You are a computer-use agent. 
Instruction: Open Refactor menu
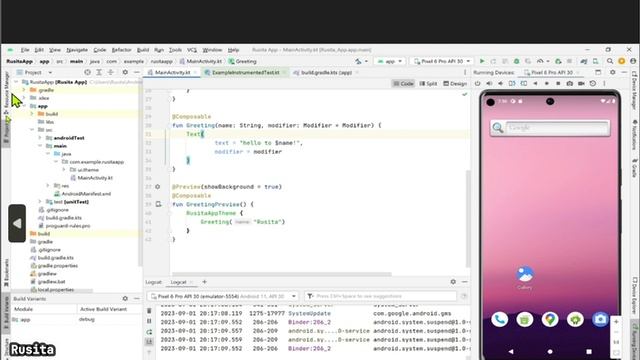click(x=121, y=50)
